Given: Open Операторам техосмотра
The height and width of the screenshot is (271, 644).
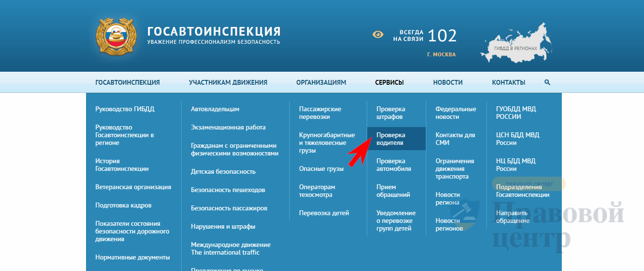Looking at the screenshot, I should tap(317, 191).
